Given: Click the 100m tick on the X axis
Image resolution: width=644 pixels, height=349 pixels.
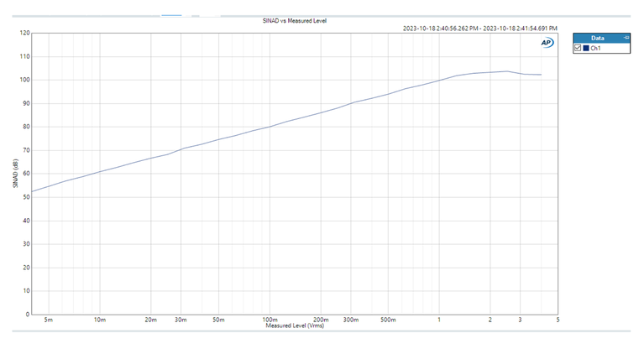Looking at the screenshot, I should 270,320.
